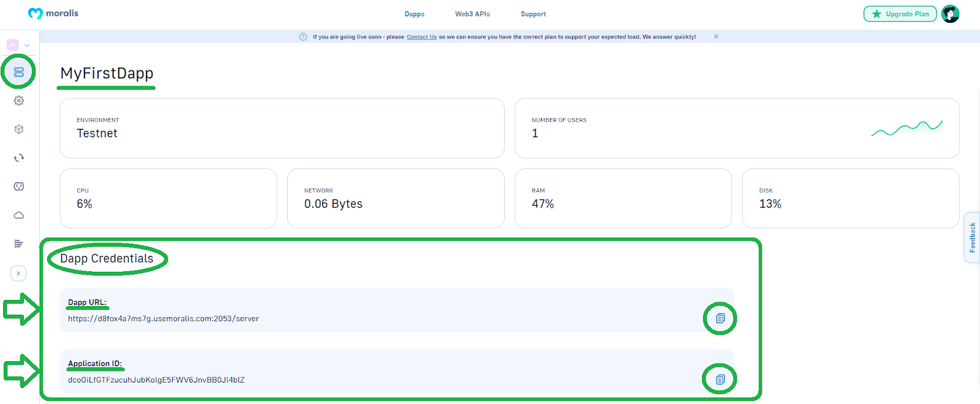The height and width of the screenshot is (404, 980).
Task: Open the cloud functions sidebar icon
Action: pos(19,215)
